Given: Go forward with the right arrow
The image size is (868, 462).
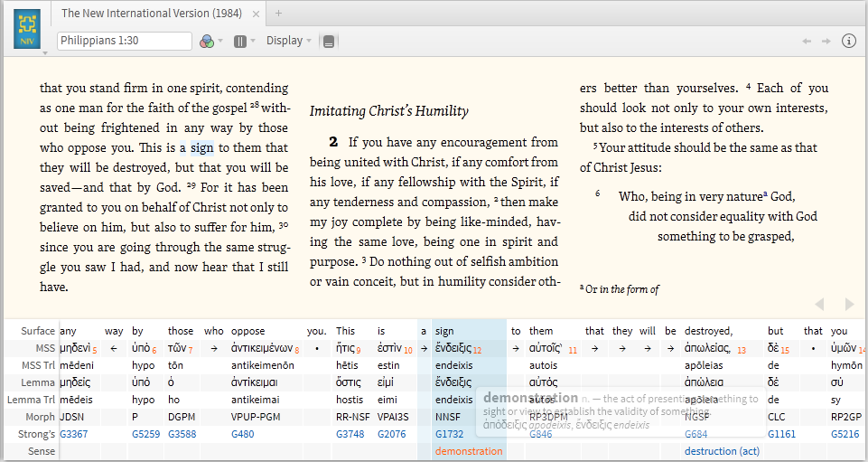Looking at the screenshot, I should coord(826,41).
